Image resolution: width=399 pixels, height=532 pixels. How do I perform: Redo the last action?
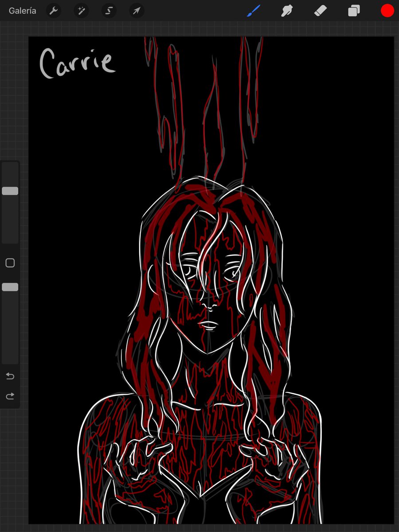[x=10, y=396]
